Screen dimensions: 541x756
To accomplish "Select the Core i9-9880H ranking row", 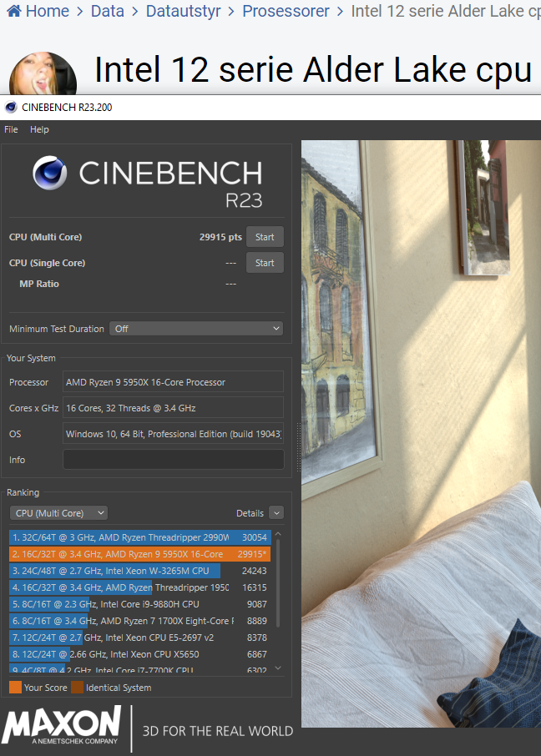I will [140, 604].
